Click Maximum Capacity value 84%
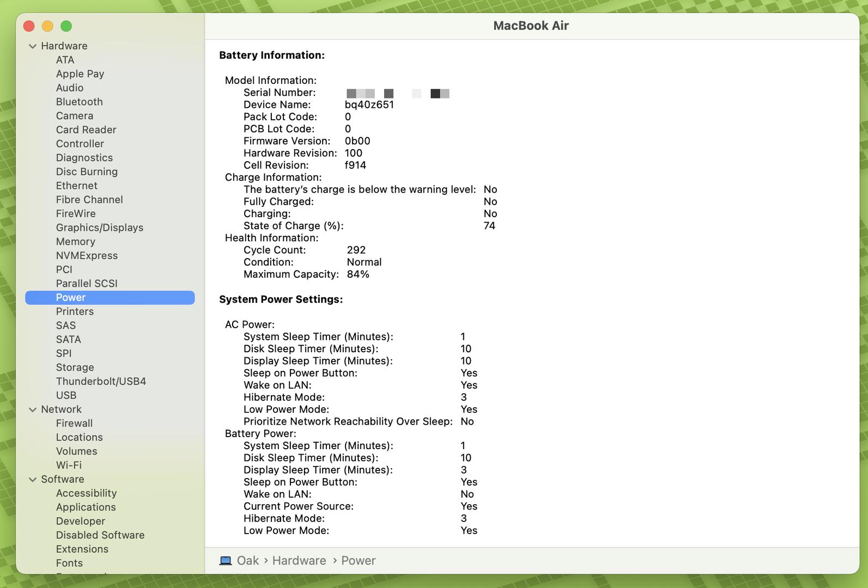The height and width of the screenshot is (588, 868). pos(358,274)
